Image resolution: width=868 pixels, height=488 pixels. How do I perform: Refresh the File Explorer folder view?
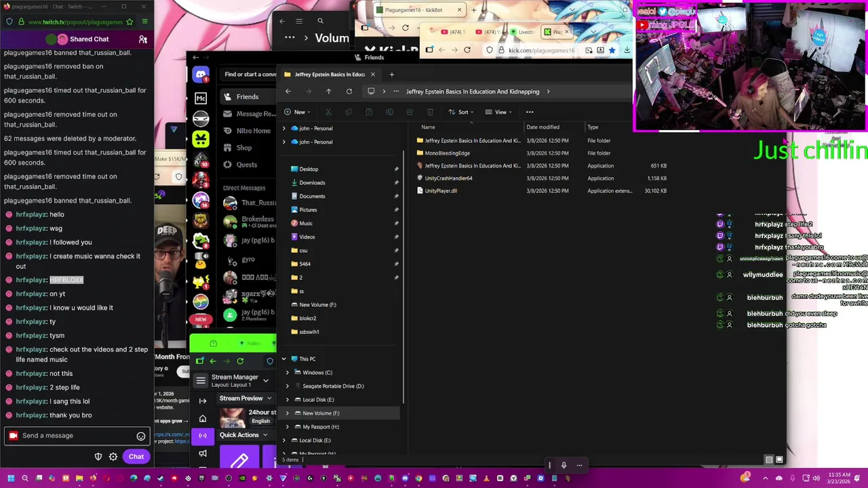click(349, 91)
